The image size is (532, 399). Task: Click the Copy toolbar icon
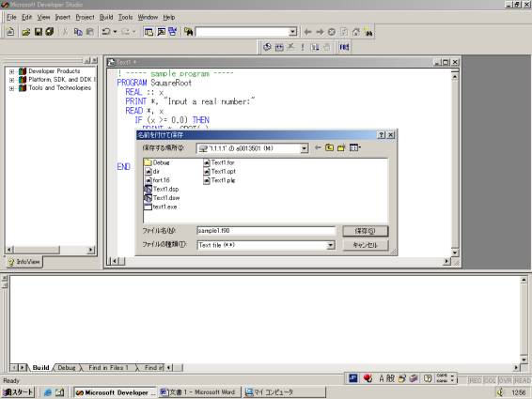pos(78,32)
